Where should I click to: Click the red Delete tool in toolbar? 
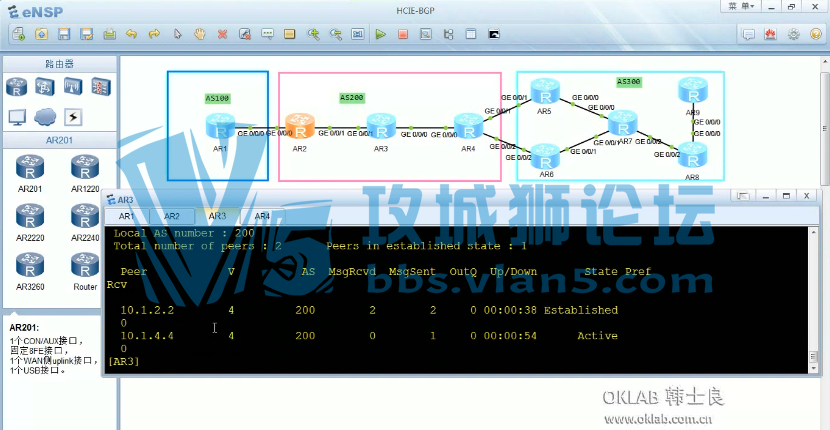tap(222, 34)
